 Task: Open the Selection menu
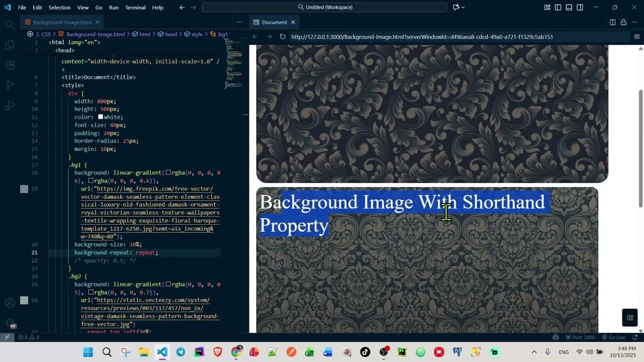click(59, 8)
